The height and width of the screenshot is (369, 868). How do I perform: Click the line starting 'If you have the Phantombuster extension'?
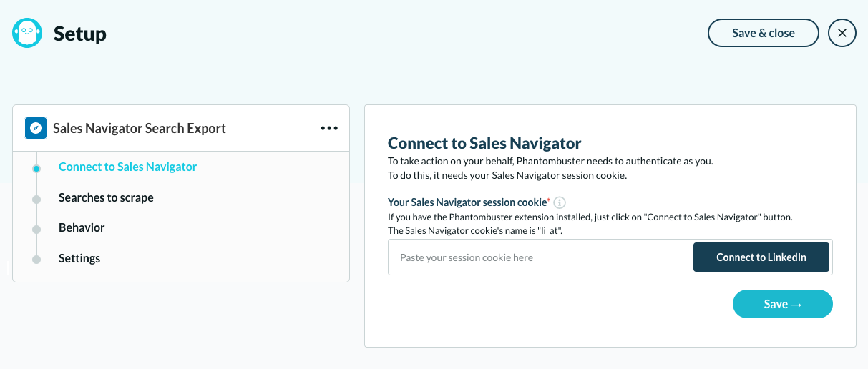(590, 217)
